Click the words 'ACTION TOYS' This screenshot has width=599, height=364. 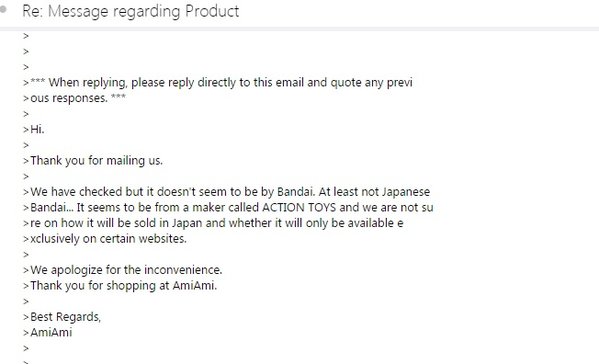[299, 207]
